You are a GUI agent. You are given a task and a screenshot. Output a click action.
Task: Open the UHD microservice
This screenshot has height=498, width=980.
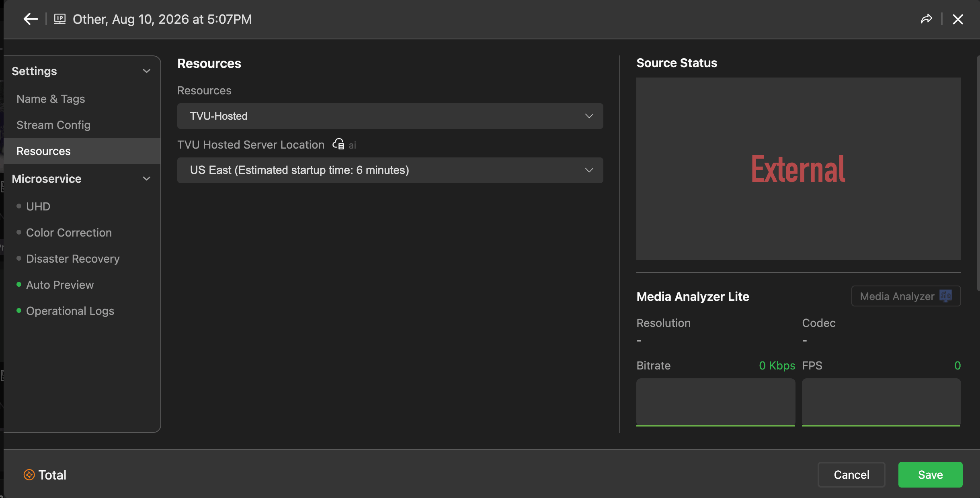38,206
